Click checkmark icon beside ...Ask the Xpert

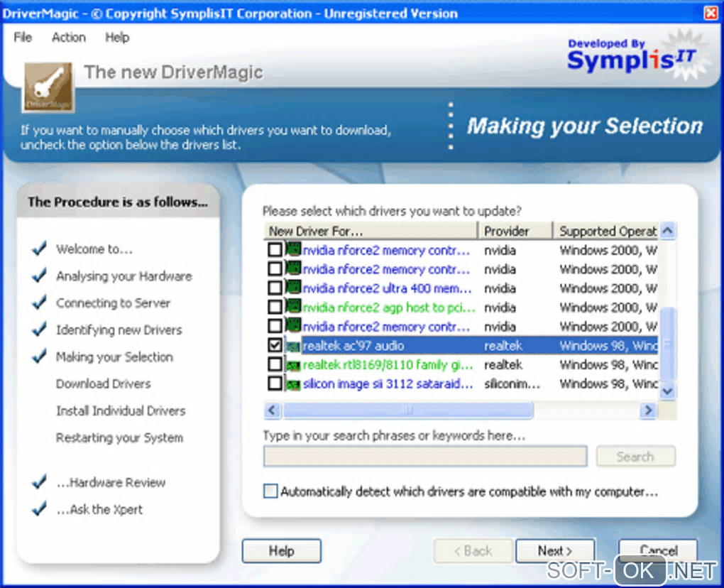pos(39,508)
